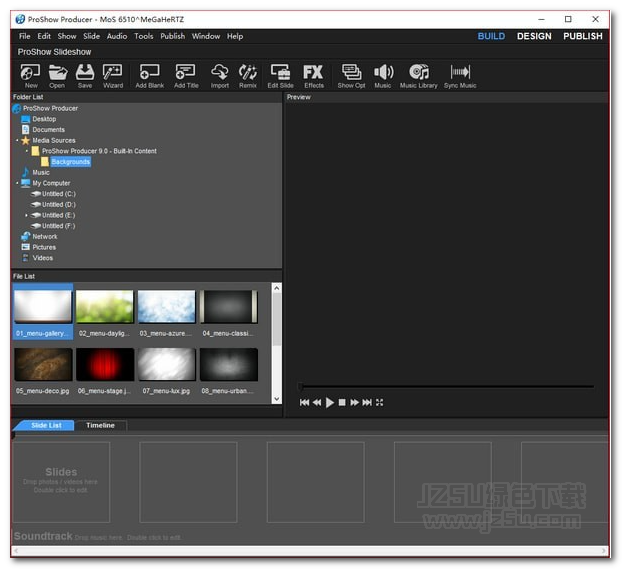Fast forward the preview
622x569 pixels.
[354, 403]
